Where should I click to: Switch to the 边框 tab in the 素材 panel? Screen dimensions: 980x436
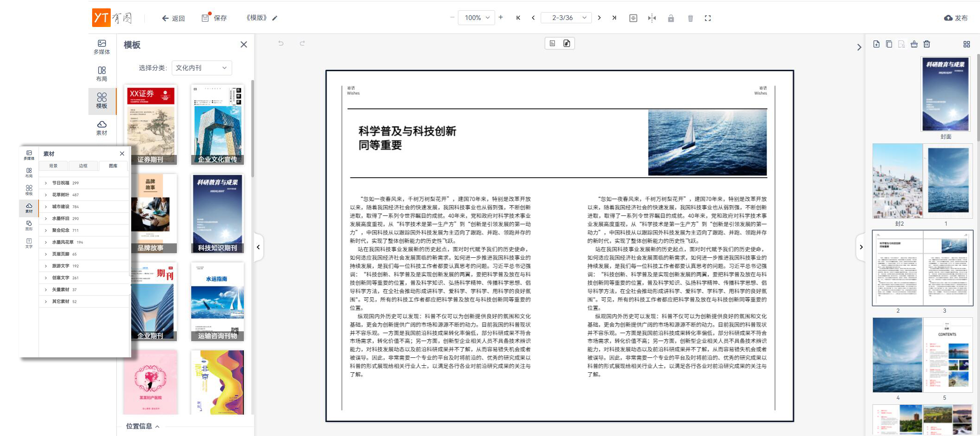point(83,166)
